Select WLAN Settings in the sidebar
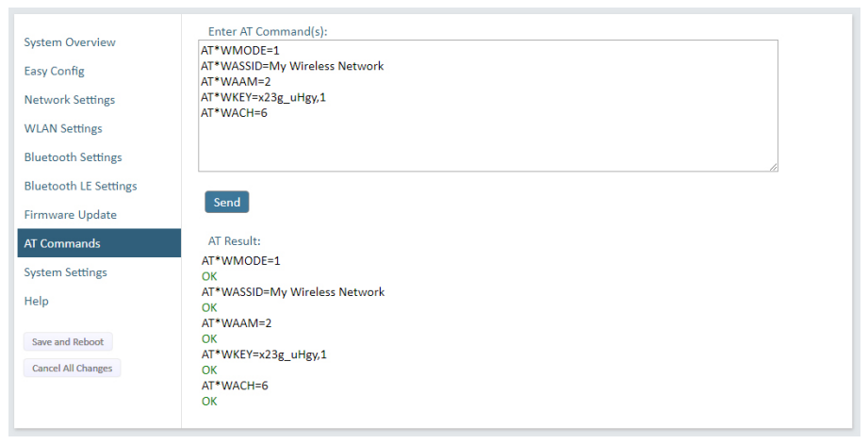Image resolution: width=868 pixels, height=444 pixels. [63, 128]
